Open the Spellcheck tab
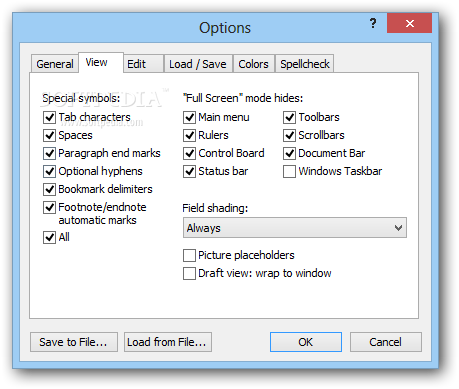This screenshot has height=389, width=459. (305, 64)
